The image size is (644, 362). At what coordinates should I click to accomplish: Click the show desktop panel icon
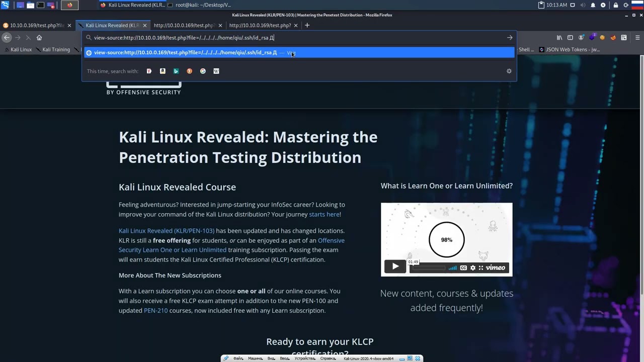coord(20,5)
